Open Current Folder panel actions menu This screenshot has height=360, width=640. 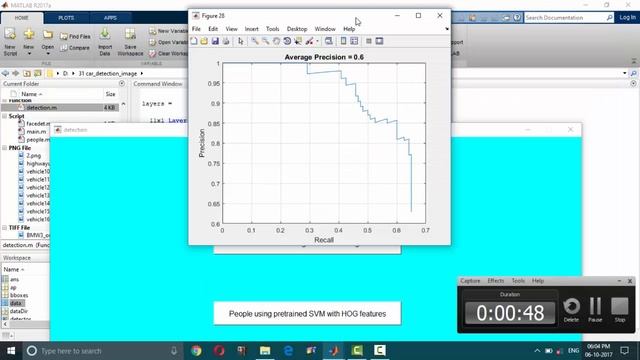(122, 84)
